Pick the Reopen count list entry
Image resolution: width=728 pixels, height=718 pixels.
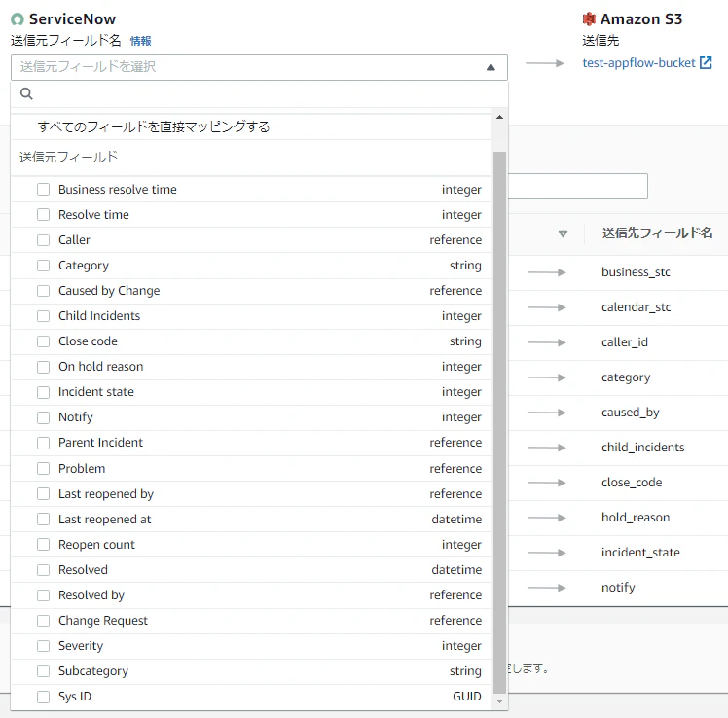(251, 545)
